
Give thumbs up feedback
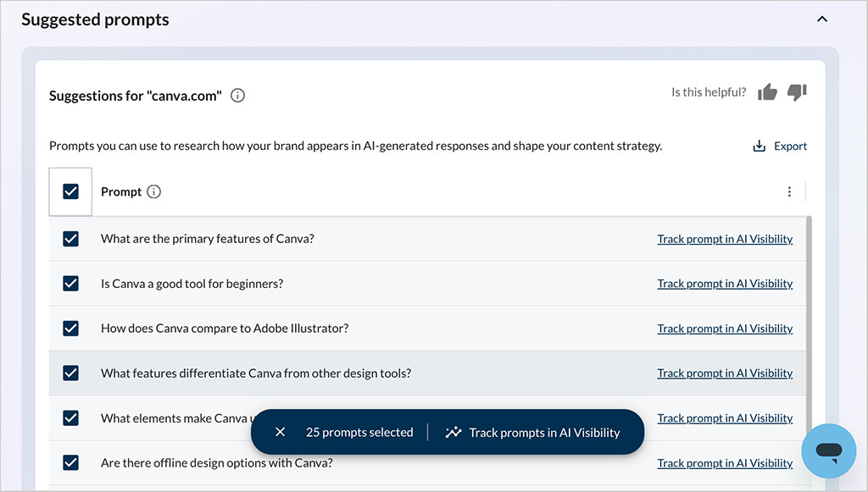[x=767, y=91]
